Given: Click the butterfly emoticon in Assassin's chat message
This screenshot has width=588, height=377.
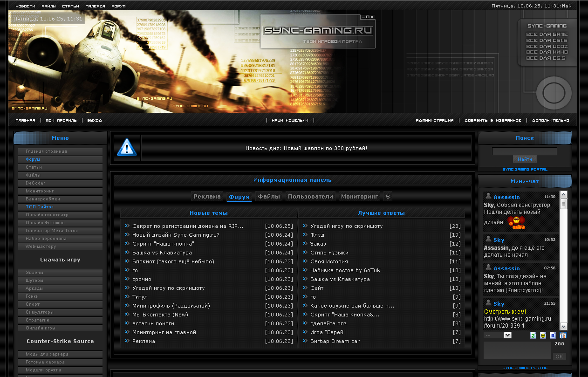Looking at the screenshot, I should point(516,223).
